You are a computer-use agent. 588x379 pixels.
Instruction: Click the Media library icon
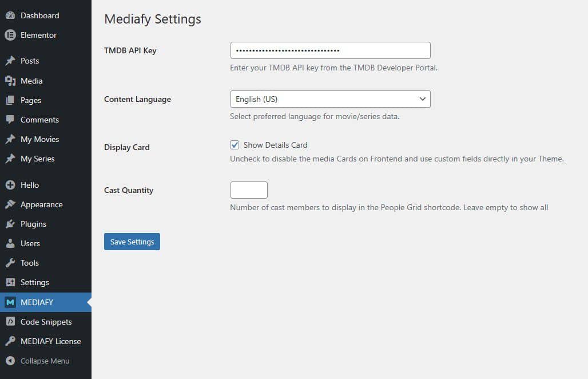(x=10, y=81)
